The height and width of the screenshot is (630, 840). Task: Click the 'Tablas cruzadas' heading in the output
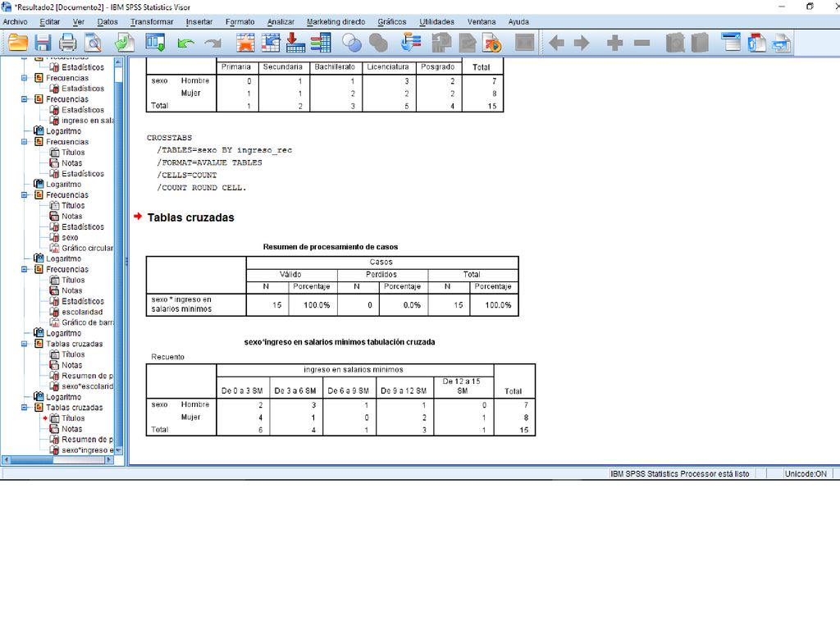coord(190,217)
